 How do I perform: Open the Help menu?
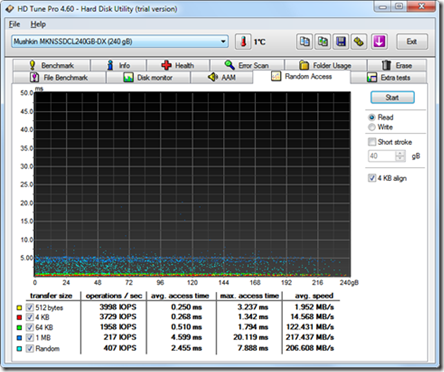[x=38, y=24]
